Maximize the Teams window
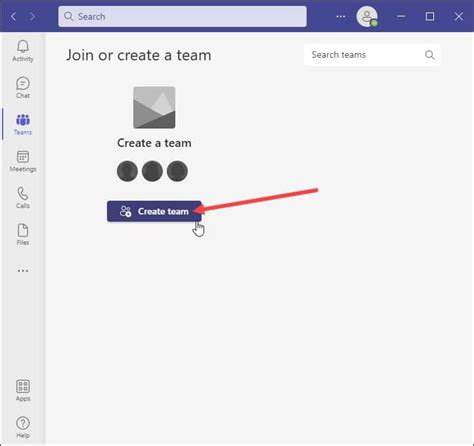The image size is (474, 446). tap(430, 16)
